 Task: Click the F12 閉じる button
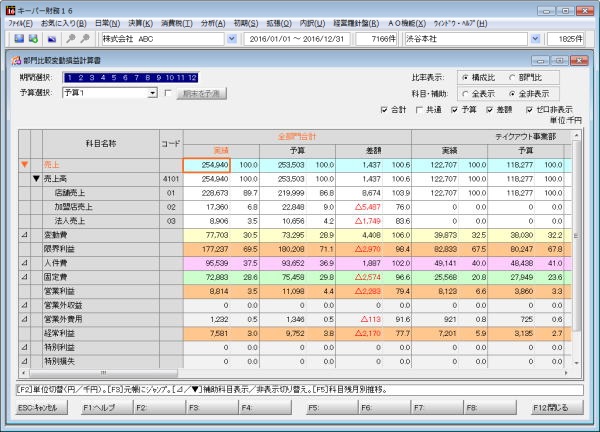click(x=558, y=408)
